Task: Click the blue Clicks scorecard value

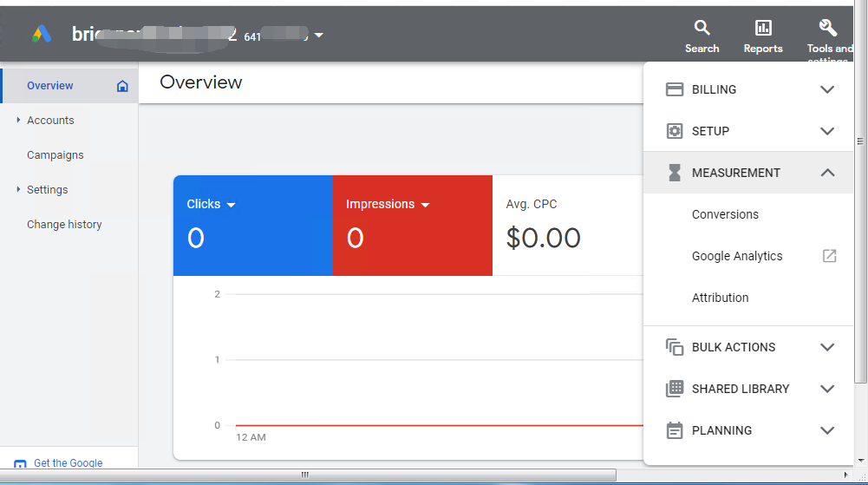Action: click(196, 238)
